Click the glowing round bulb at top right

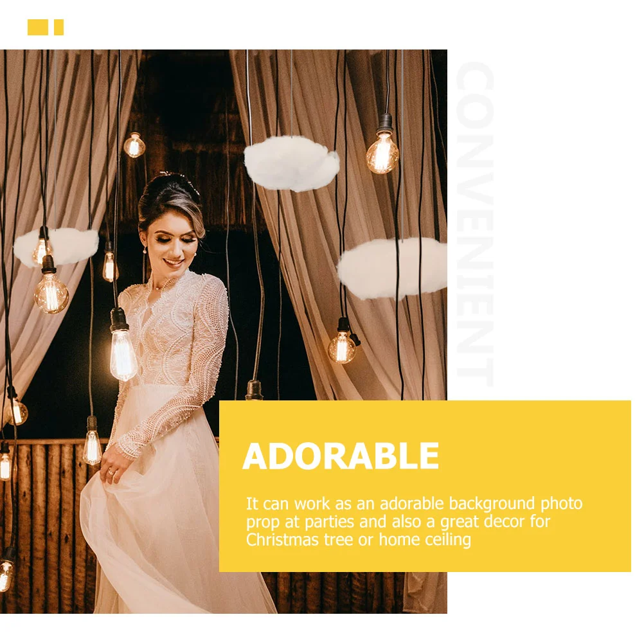382,153
